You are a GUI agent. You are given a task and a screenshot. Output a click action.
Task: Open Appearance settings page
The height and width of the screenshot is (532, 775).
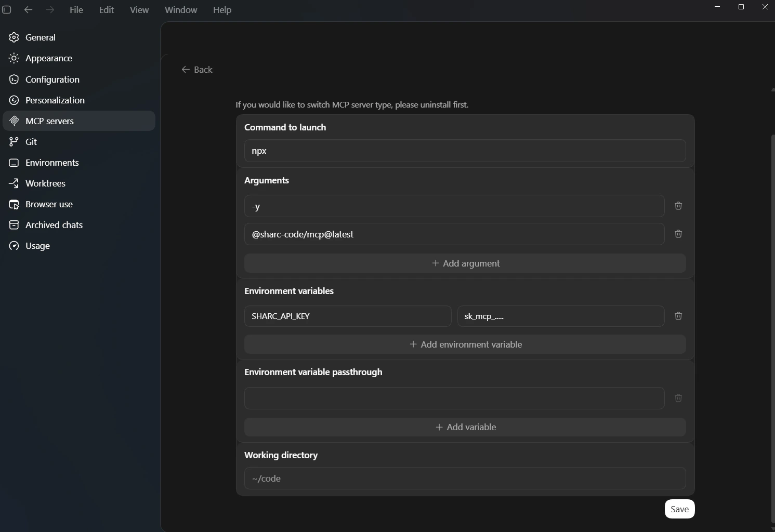click(79, 58)
